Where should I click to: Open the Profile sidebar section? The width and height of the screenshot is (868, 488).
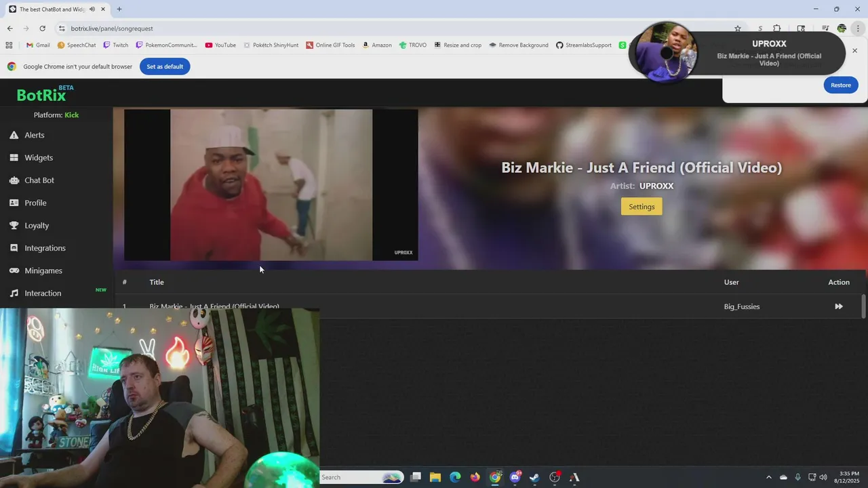(x=35, y=203)
